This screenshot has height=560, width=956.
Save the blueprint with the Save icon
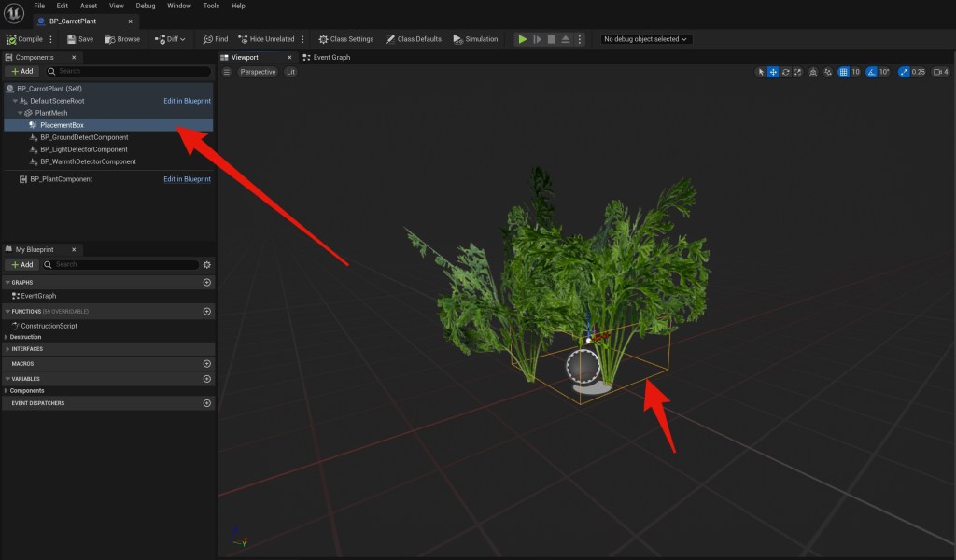[x=79, y=39]
